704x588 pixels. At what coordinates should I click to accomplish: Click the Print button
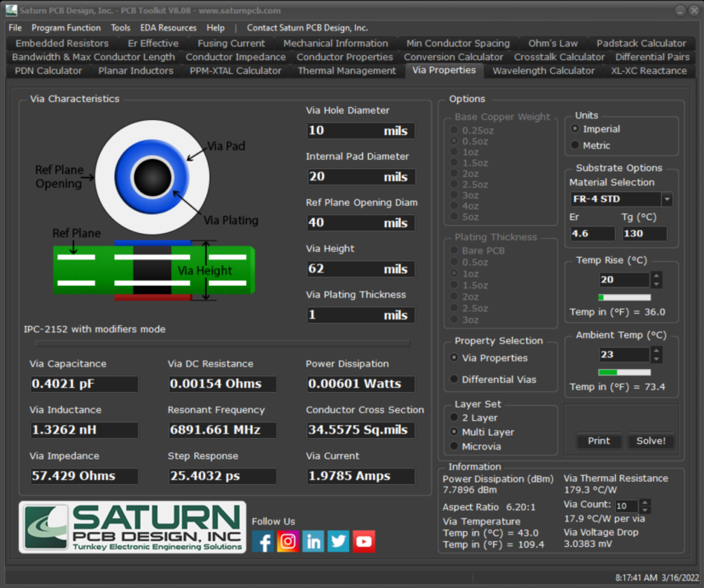pos(599,441)
